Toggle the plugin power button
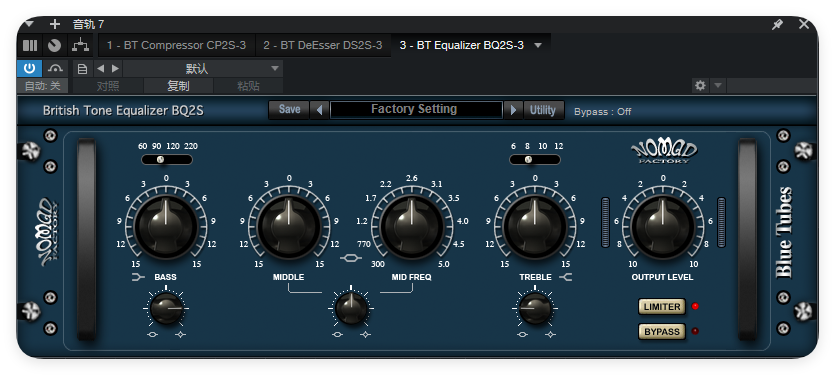The width and height of the screenshot is (835, 375). (29, 68)
